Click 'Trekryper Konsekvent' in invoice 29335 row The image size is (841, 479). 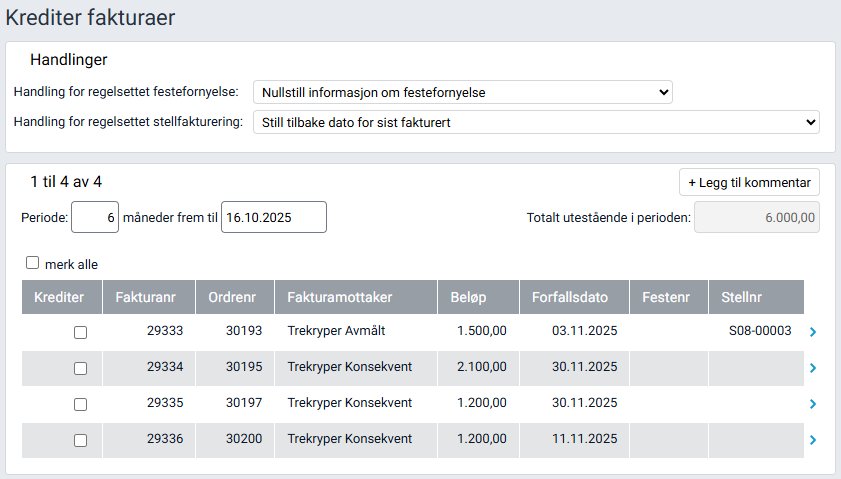350,402
